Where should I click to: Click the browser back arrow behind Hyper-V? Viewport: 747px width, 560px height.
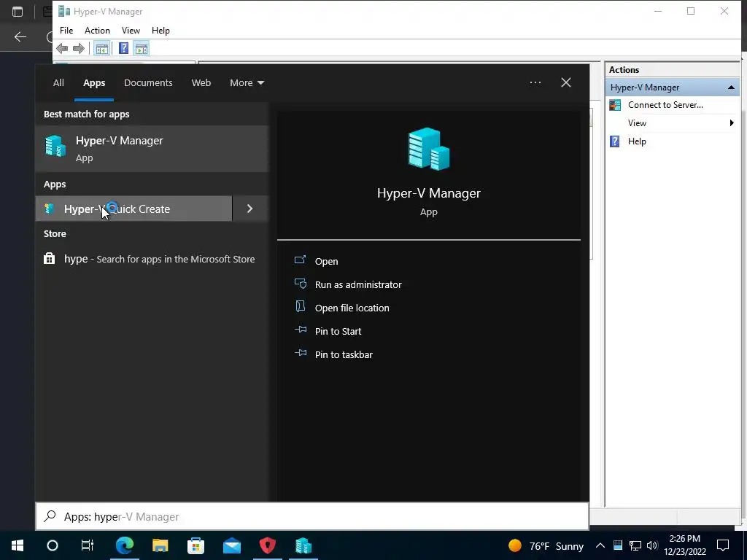click(20, 36)
